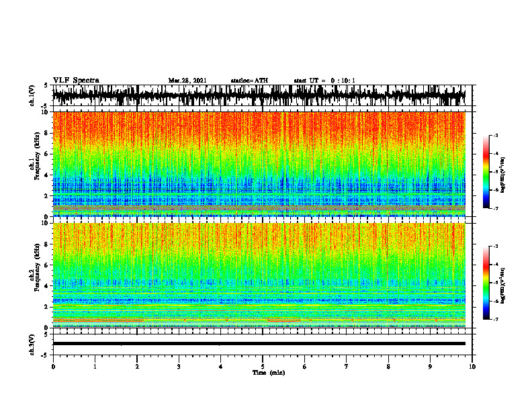This screenshot has height=411, width=532.
Task: Click the "8" tick on the time axis
Action: pos(388,367)
